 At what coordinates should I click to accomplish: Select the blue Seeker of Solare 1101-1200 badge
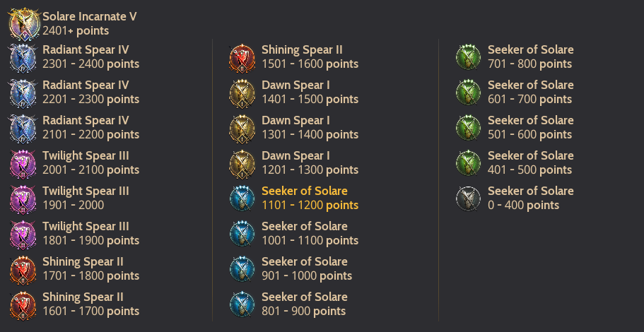(242, 199)
